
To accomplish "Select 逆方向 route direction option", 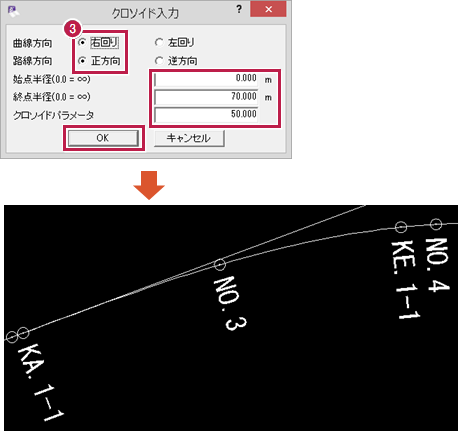I will pos(159,61).
